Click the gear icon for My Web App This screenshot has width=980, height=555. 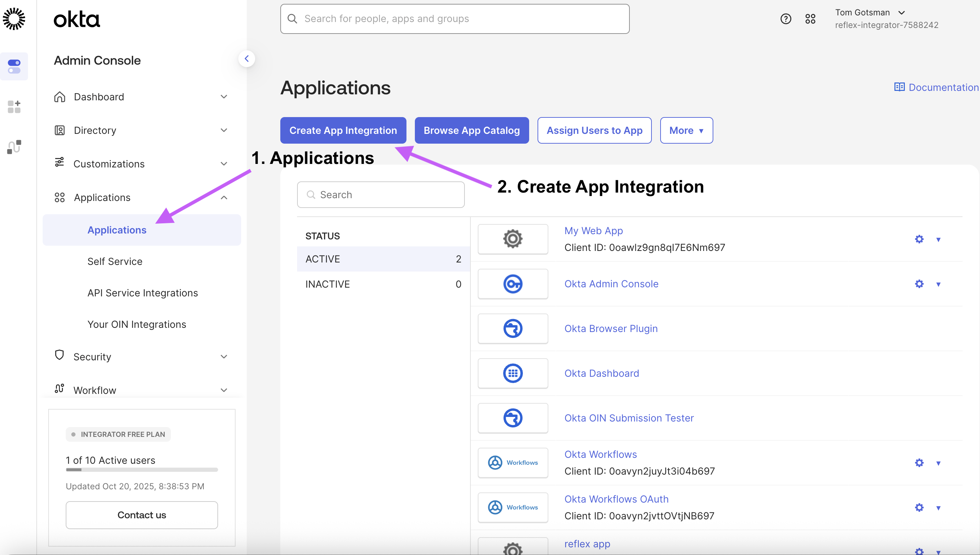coord(919,239)
